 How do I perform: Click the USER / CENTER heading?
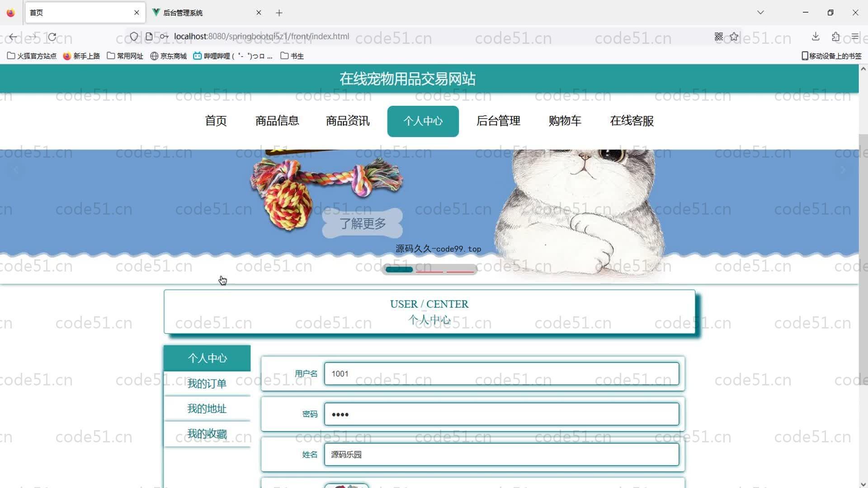pos(429,304)
